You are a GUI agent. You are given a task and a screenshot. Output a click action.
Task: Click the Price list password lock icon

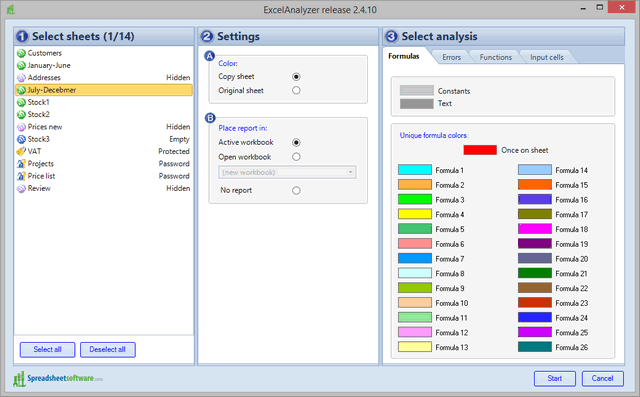(21, 176)
